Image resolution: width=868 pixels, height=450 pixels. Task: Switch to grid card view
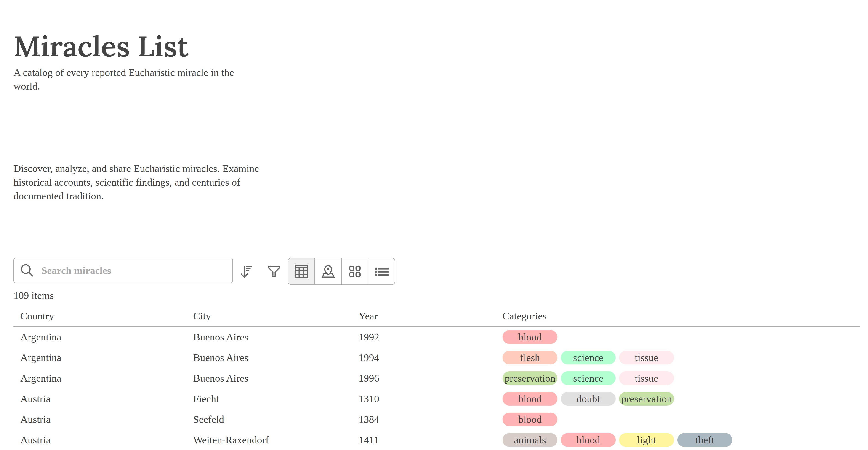355,271
